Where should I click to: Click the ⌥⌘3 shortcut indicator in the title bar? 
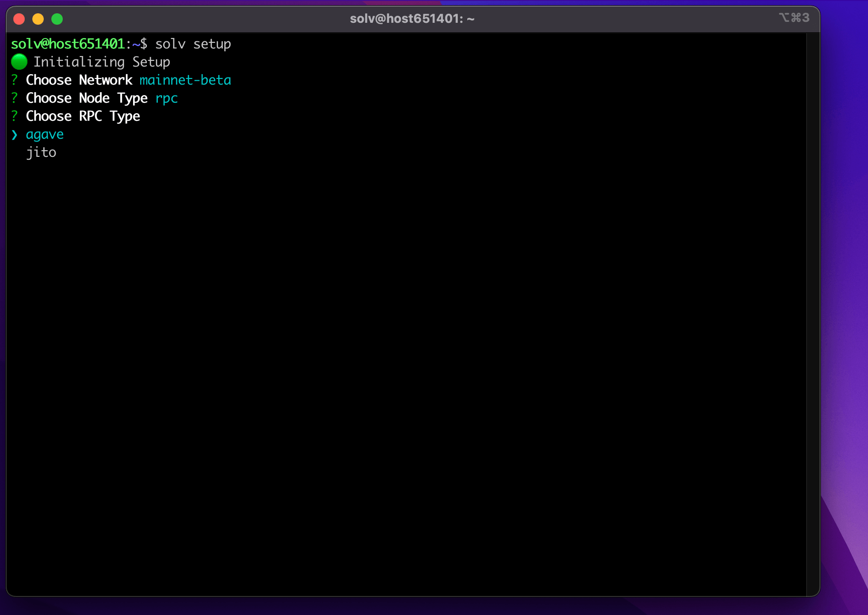794,18
